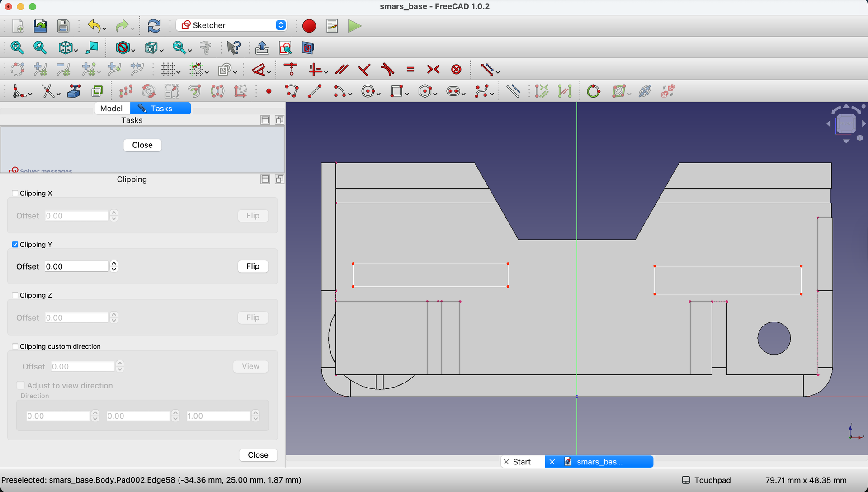The height and width of the screenshot is (492, 868).
Task: Expand the rectangle tool dropdown arrow
Action: coord(407,94)
